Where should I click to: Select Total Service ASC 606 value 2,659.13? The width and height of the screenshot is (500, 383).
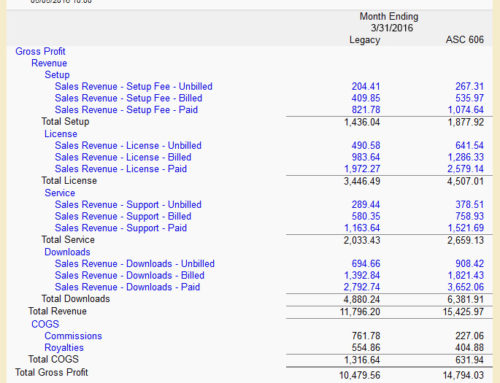click(466, 240)
